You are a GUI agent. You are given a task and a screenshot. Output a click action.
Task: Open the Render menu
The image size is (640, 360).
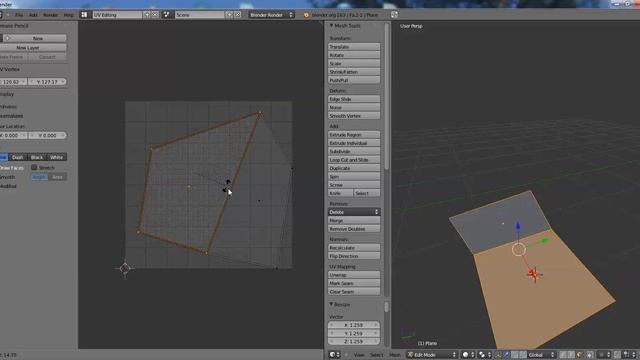[x=50, y=15]
